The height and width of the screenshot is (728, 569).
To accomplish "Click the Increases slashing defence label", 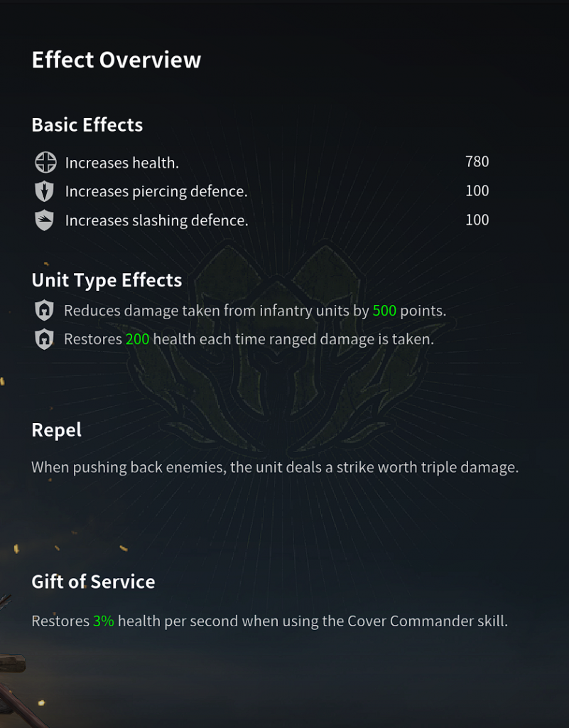I will point(157,220).
